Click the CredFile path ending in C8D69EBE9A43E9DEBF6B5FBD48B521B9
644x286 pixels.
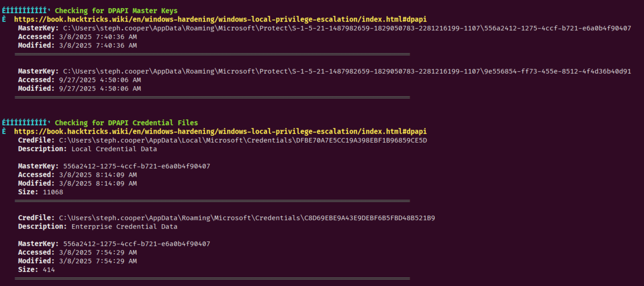pyautogui.click(x=247, y=218)
